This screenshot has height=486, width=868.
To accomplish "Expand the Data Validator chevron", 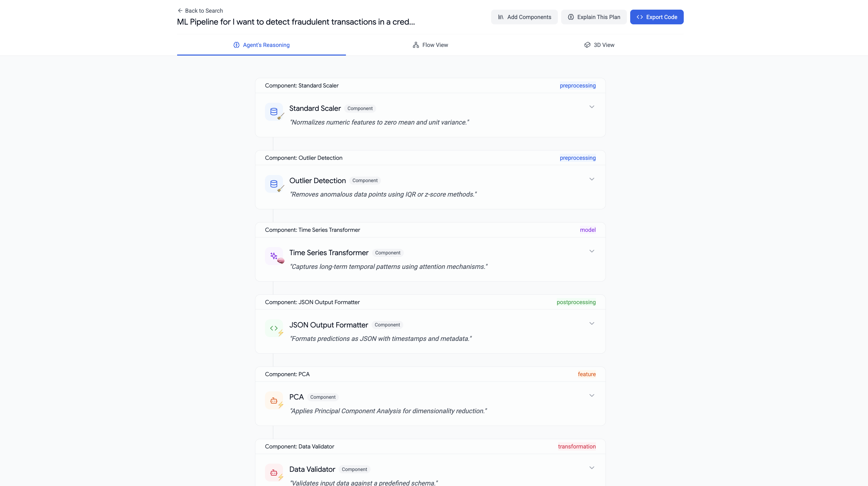I will point(591,468).
